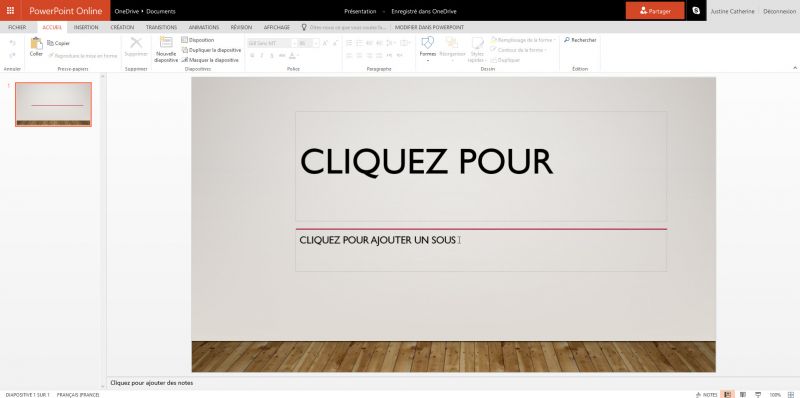
Task: Click Masquer la diapositive
Action: (210, 60)
